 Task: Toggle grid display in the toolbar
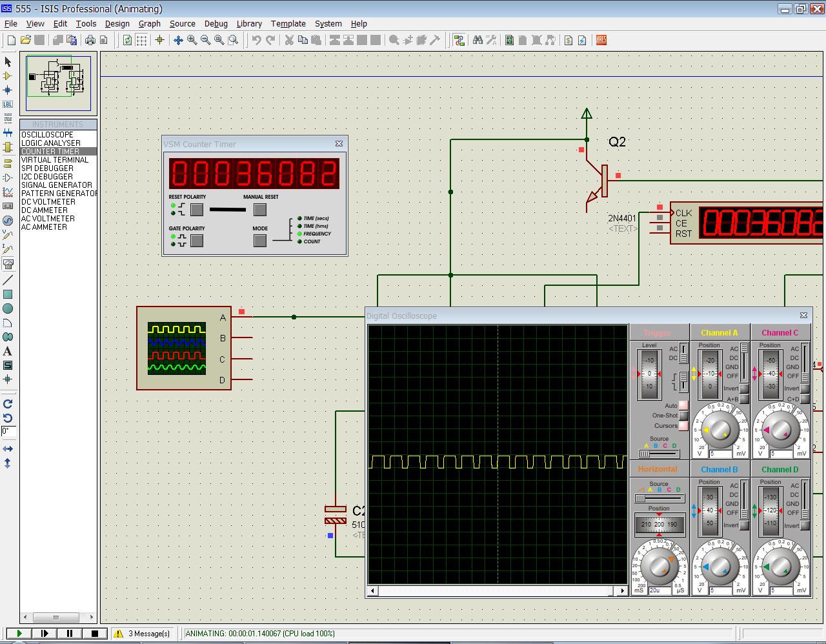141,40
